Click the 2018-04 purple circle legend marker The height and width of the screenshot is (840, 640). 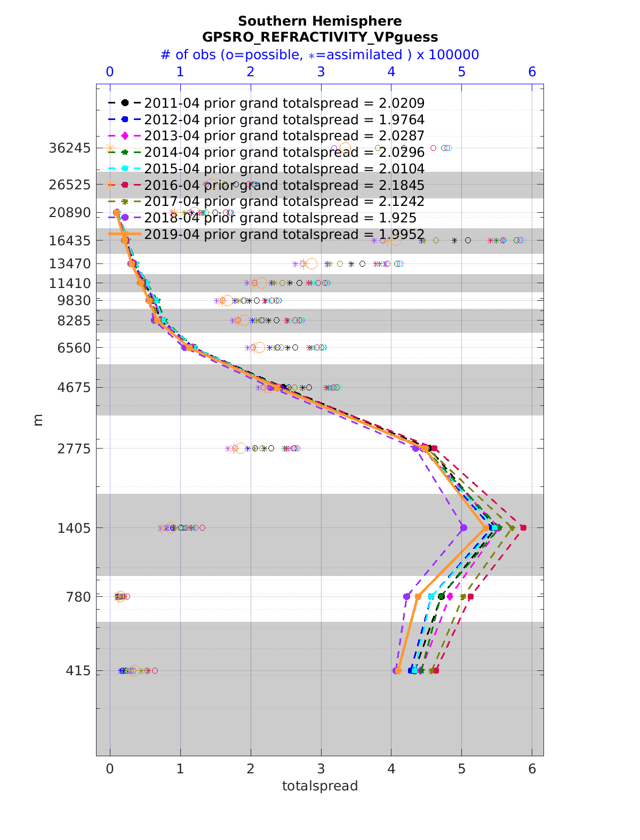coord(125,218)
